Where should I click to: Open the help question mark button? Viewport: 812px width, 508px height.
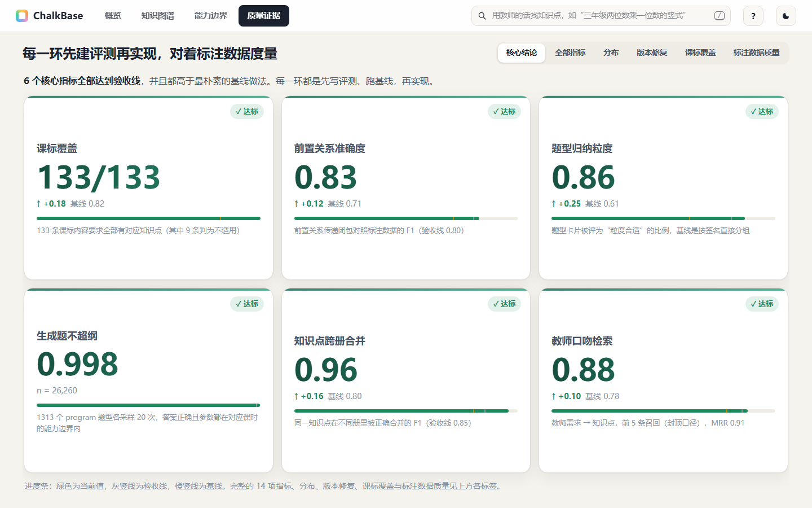pos(753,16)
